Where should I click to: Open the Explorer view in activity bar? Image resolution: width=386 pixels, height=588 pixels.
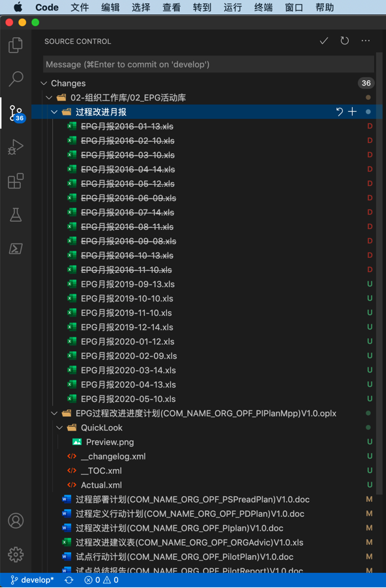click(16, 45)
